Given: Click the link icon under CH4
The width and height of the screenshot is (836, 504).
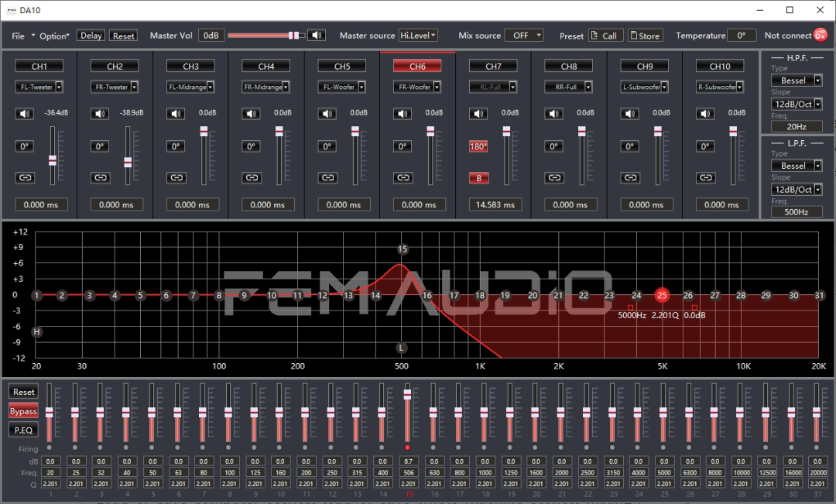Looking at the screenshot, I should tap(252, 177).
